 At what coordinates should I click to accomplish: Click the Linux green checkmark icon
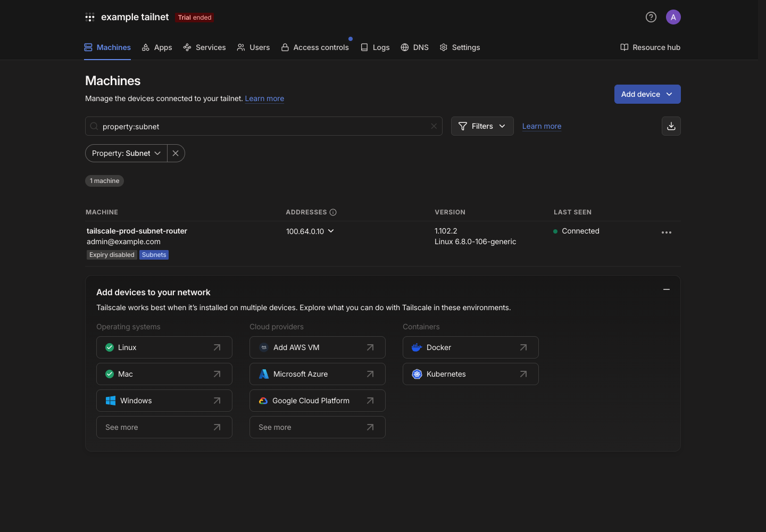coord(110,347)
